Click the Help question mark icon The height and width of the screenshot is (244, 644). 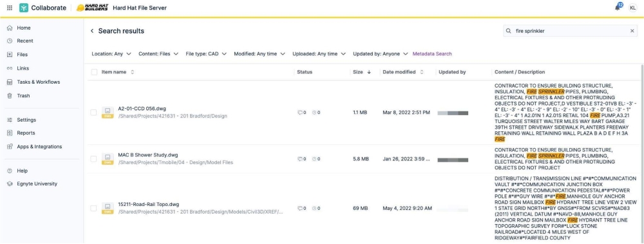click(x=10, y=171)
